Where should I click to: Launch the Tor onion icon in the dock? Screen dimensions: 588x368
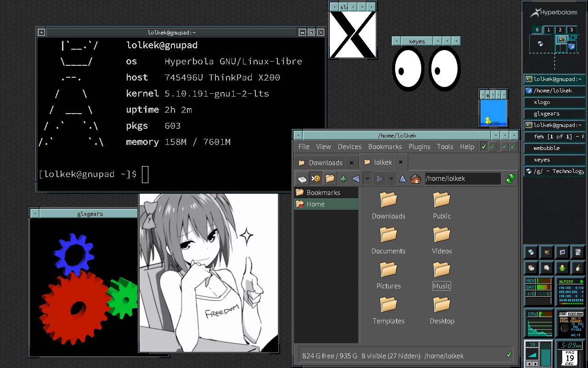tap(578, 267)
